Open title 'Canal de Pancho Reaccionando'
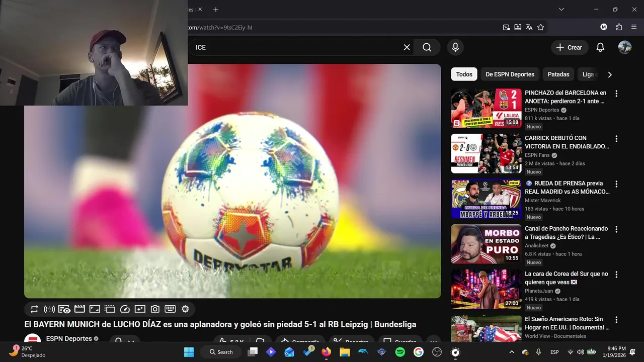This screenshot has width=644, height=362. (567, 233)
